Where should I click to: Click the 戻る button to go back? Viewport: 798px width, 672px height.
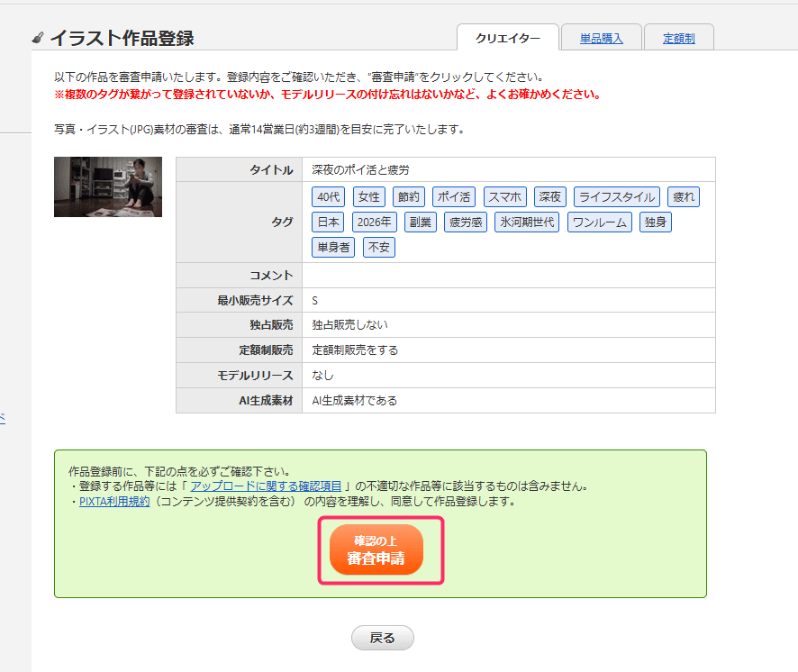click(x=382, y=637)
